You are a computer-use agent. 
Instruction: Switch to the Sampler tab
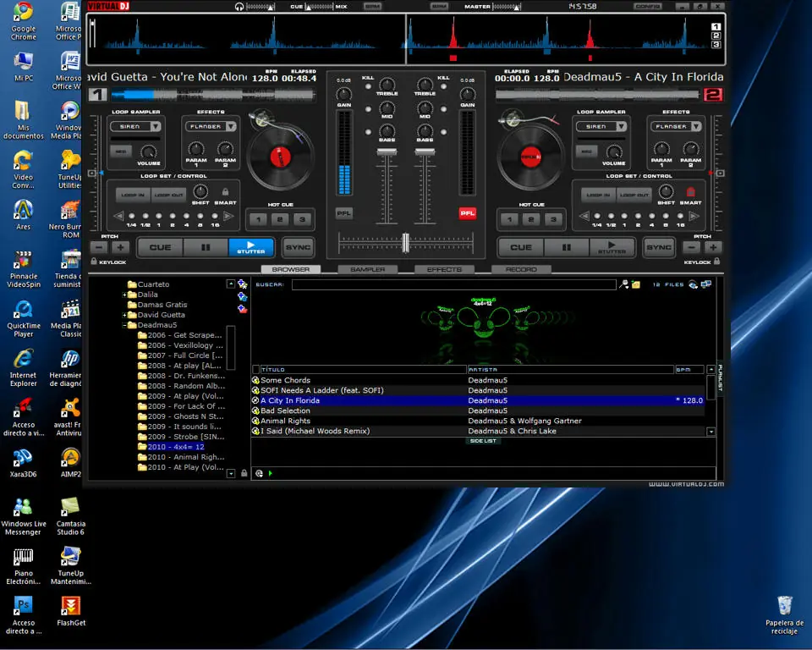click(368, 269)
